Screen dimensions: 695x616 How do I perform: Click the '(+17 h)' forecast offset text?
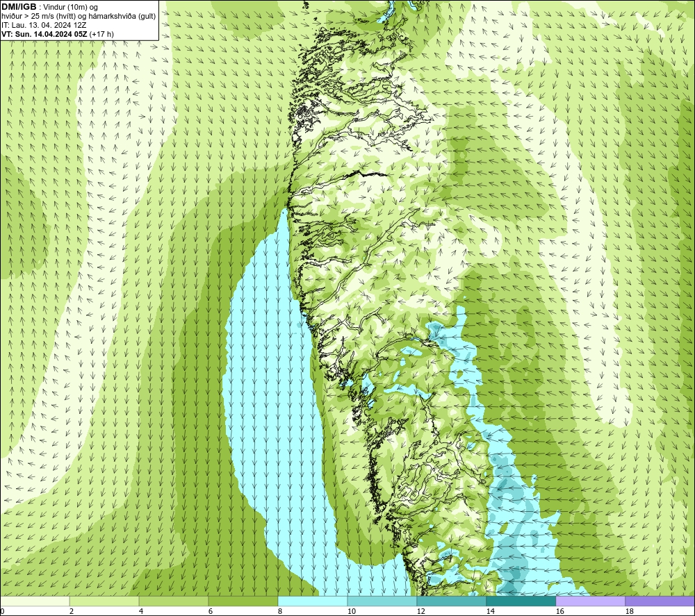point(101,34)
